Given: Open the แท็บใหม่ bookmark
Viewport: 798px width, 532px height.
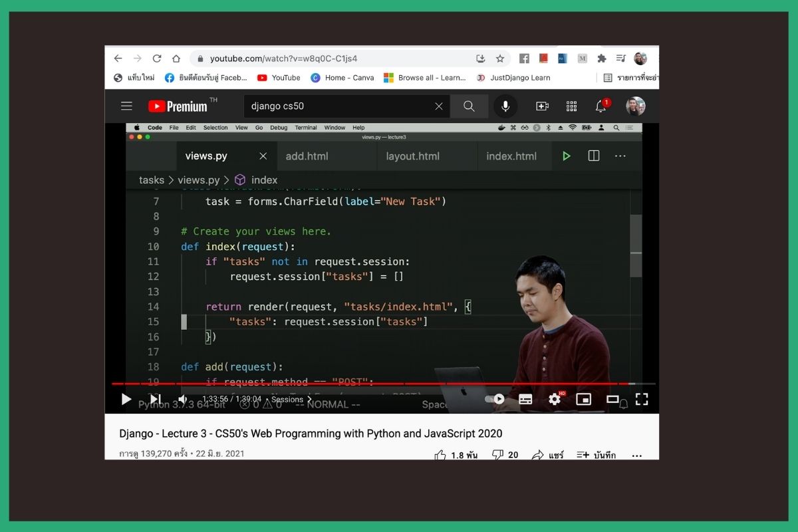Looking at the screenshot, I should click(x=134, y=78).
